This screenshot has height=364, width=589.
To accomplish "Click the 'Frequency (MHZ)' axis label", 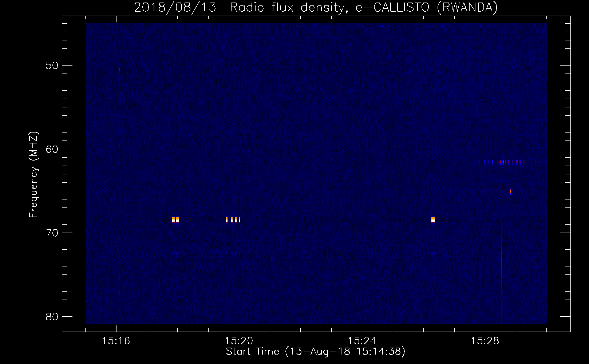I will [33, 175].
